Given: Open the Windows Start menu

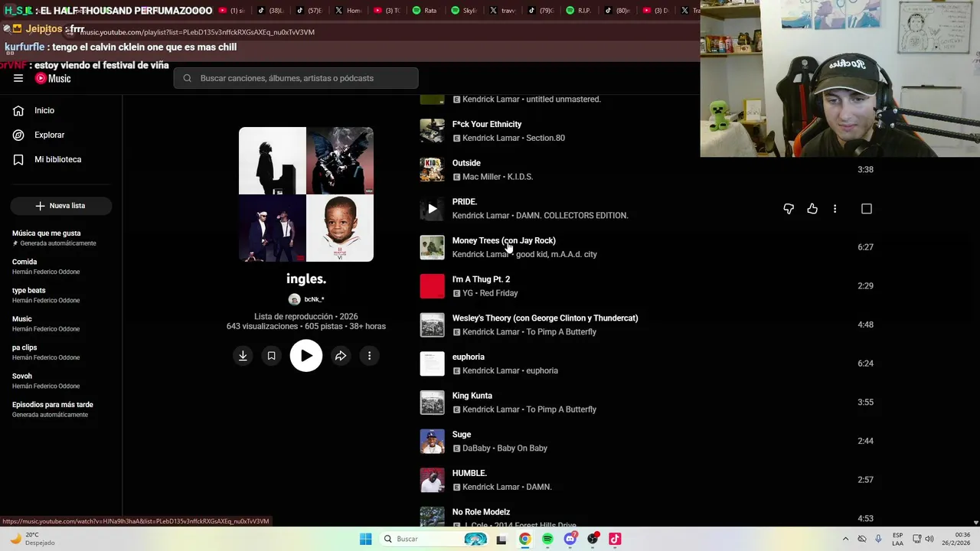Looking at the screenshot, I should coord(366,539).
